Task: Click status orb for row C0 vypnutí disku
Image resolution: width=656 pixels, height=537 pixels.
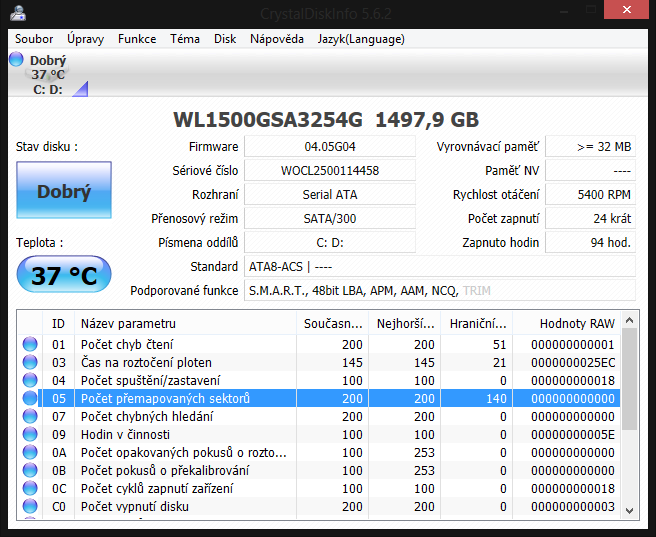Action: pos(30,507)
